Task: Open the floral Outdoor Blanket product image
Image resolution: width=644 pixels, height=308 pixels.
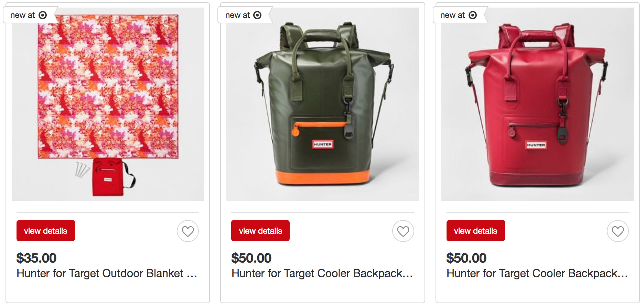Action: click(x=108, y=103)
